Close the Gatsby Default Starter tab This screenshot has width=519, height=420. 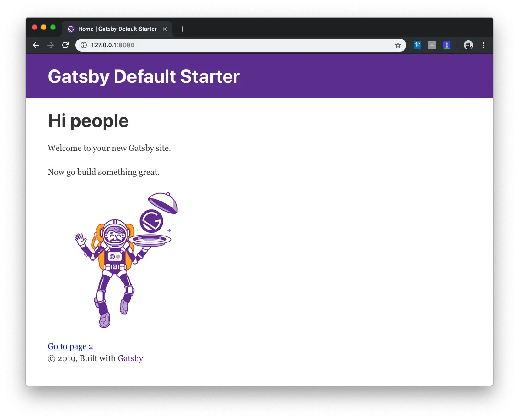[165, 29]
